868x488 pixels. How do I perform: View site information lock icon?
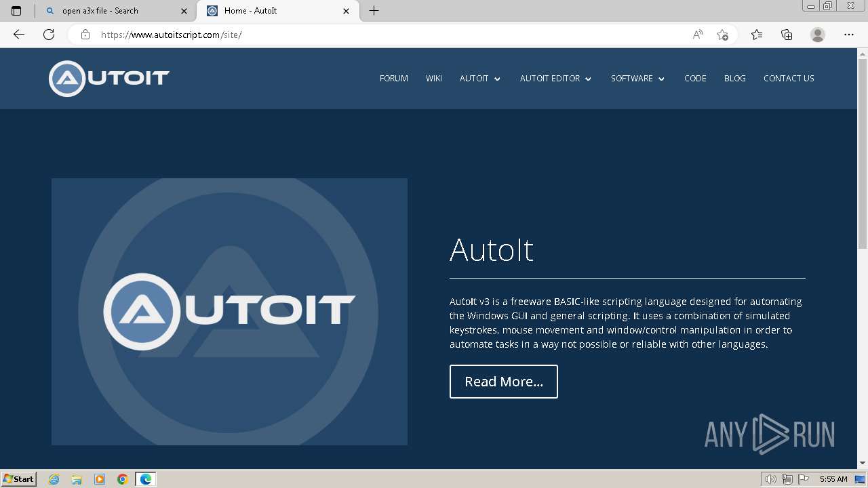pyautogui.click(x=85, y=35)
